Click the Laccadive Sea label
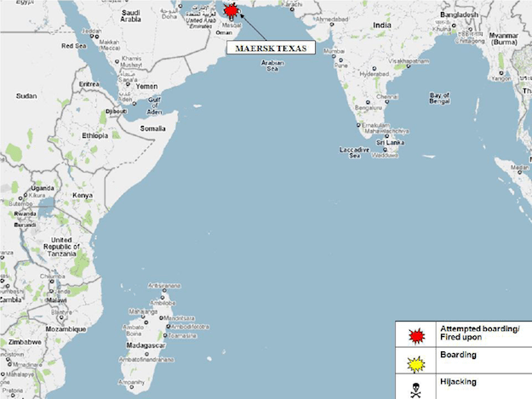This screenshot has height=399, width=532. click(355, 152)
